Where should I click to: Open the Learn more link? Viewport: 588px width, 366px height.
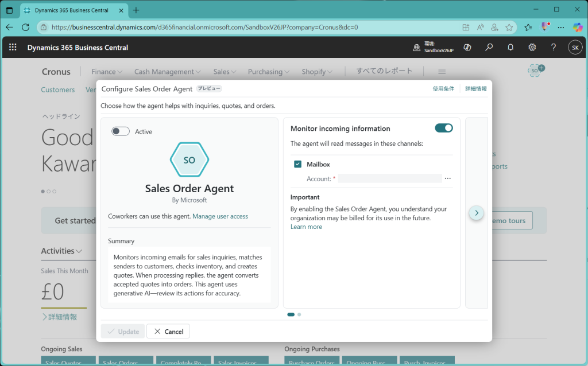pos(306,227)
